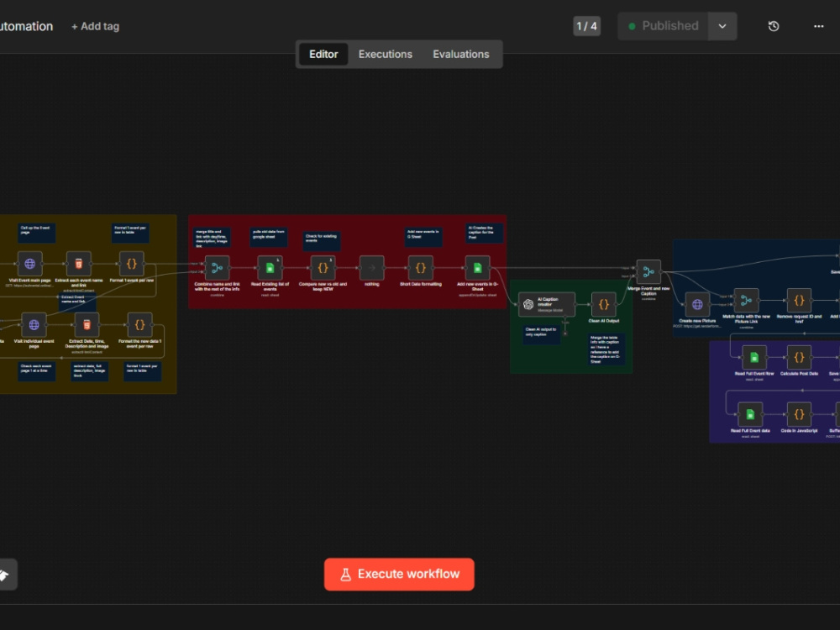Expand the Published status dropdown arrow
Viewport: 840px width, 630px height.
coord(722,26)
